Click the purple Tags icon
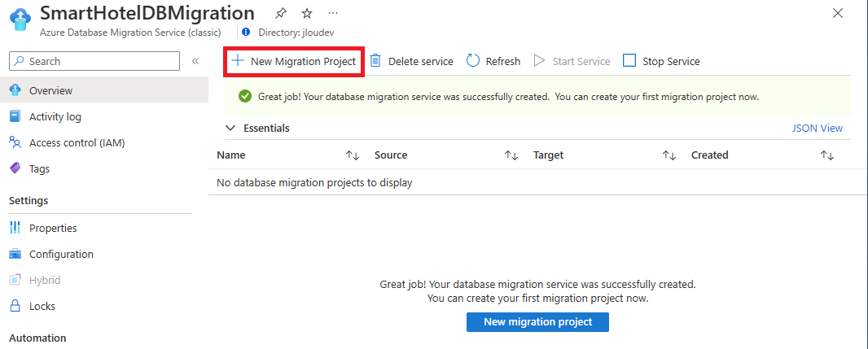This screenshot has width=868, height=349. (15, 168)
